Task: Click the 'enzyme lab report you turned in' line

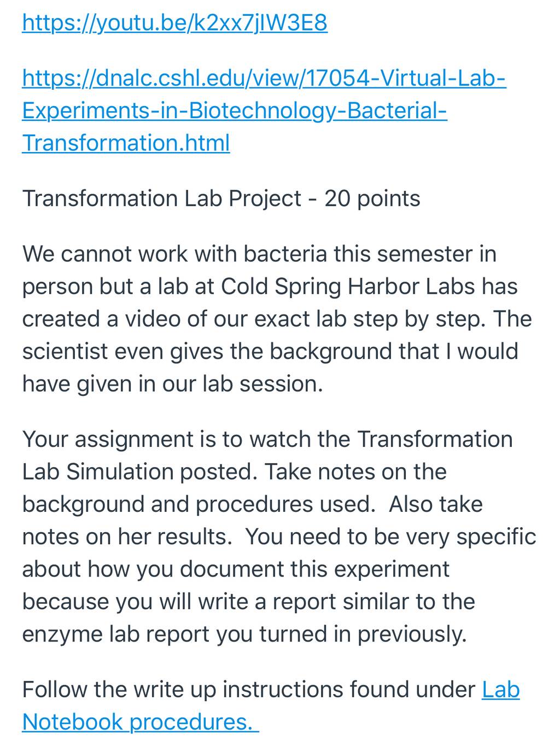Action: click(244, 634)
